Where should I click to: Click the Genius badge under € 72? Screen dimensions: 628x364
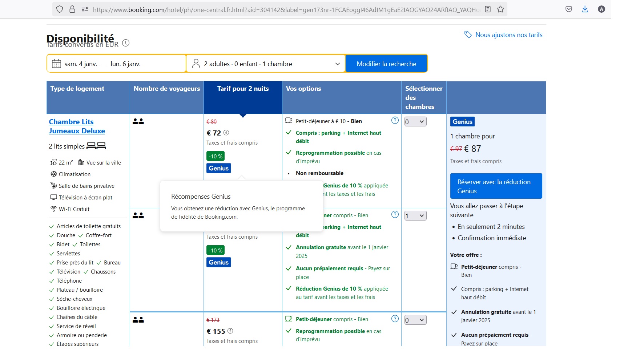point(218,168)
